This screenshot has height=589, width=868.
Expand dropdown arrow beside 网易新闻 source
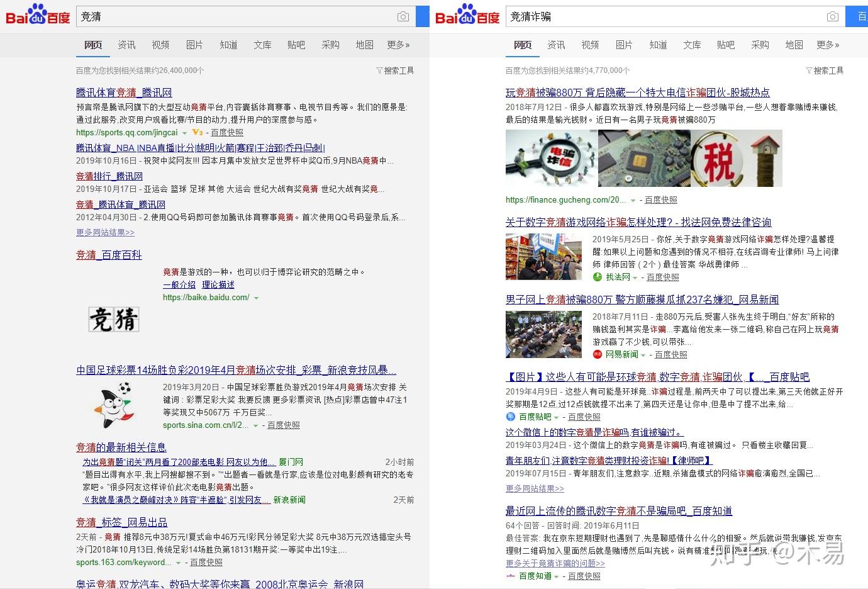[x=643, y=356]
